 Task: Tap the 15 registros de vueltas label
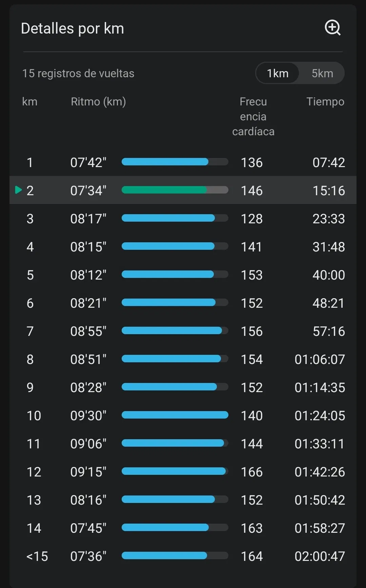[x=78, y=73]
